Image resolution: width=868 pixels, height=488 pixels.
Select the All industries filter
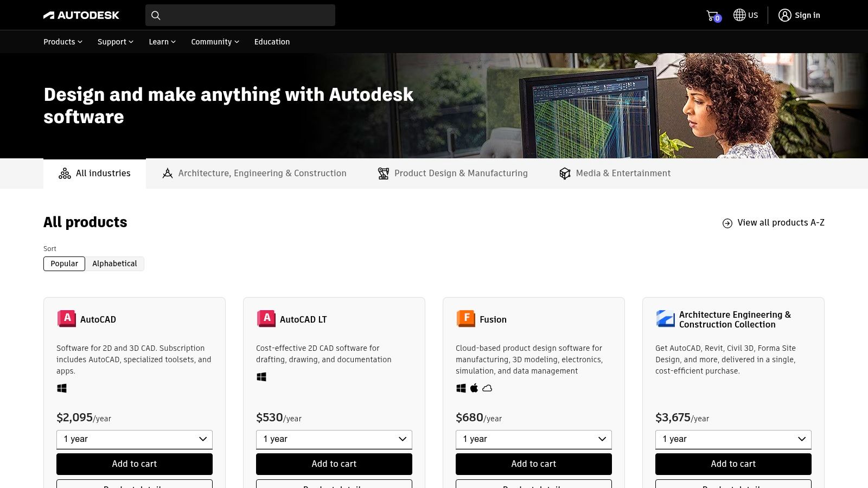click(x=94, y=173)
